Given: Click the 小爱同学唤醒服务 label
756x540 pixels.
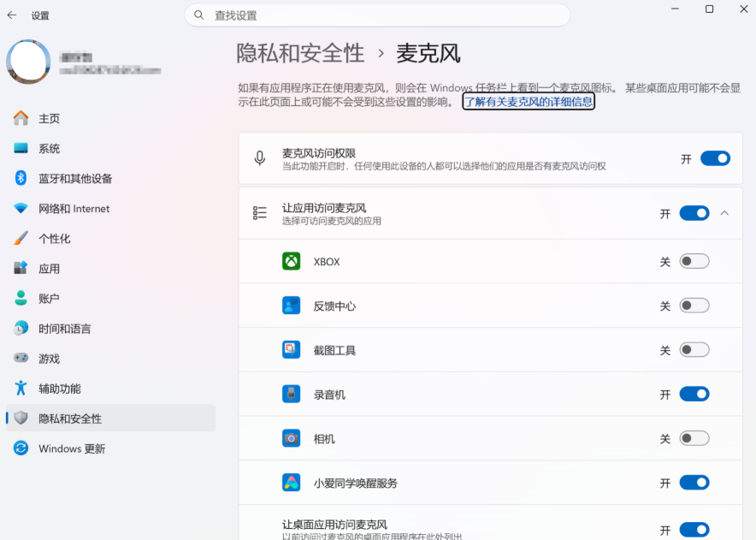Looking at the screenshot, I should [356, 483].
